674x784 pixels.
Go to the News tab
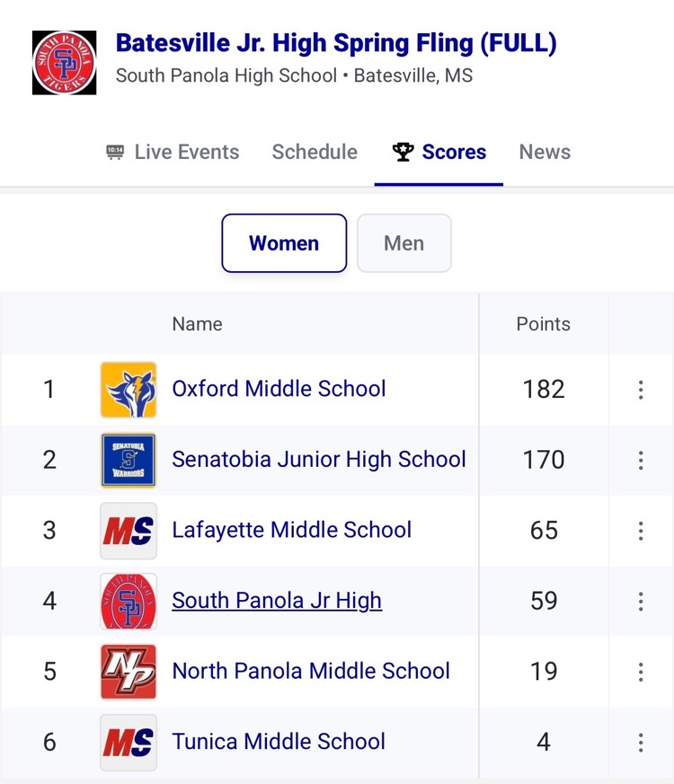click(545, 153)
